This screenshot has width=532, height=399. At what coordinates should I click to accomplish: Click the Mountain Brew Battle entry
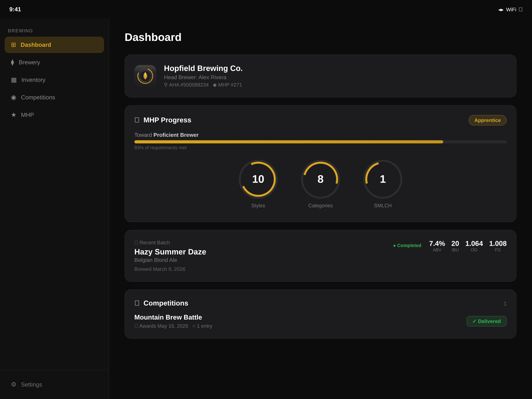168,317
